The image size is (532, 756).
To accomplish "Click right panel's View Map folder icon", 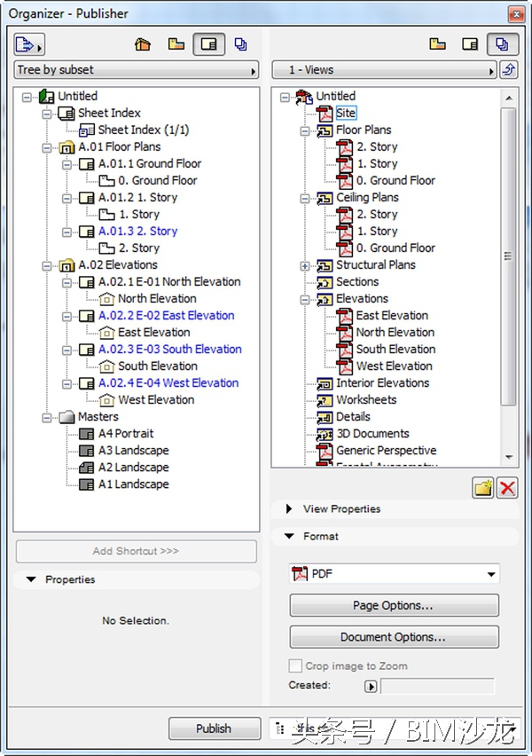I will [438, 43].
